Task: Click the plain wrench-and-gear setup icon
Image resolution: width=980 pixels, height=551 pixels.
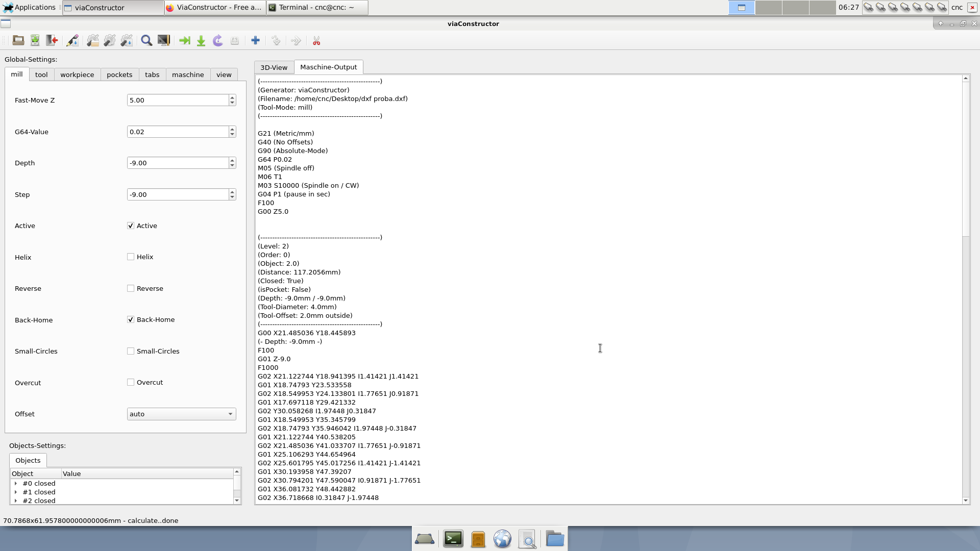Action: (x=110, y=41)
